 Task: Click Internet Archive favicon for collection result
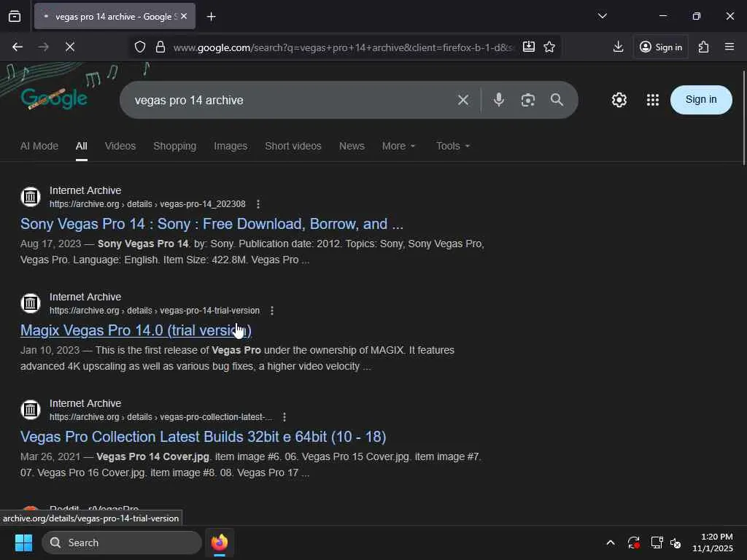coord(31,410)
